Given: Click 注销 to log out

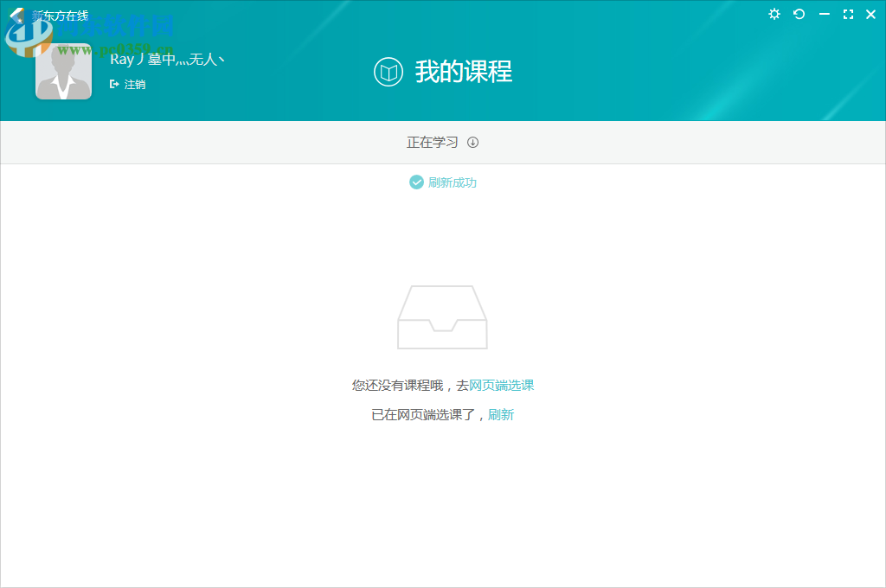Looking at the screenshot, I should [x=135, y=84].
